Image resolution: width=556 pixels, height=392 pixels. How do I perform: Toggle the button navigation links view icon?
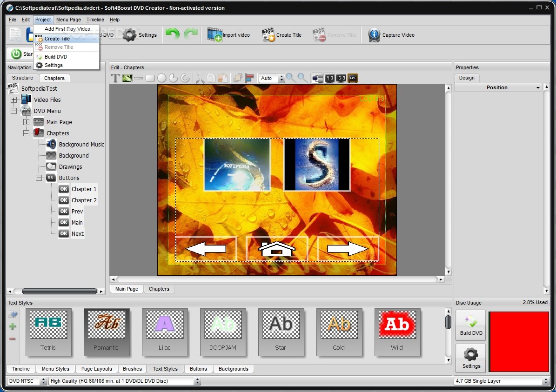[317, 78]
